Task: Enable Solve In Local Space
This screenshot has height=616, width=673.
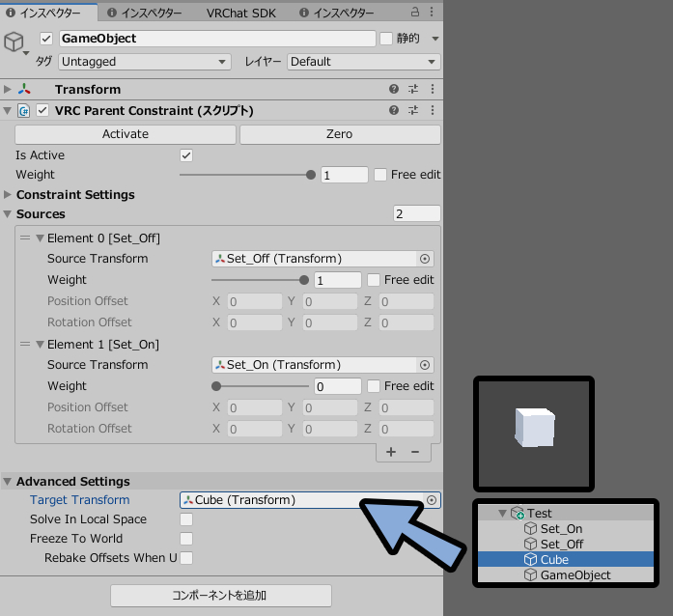Action: (x=186, y=519)
